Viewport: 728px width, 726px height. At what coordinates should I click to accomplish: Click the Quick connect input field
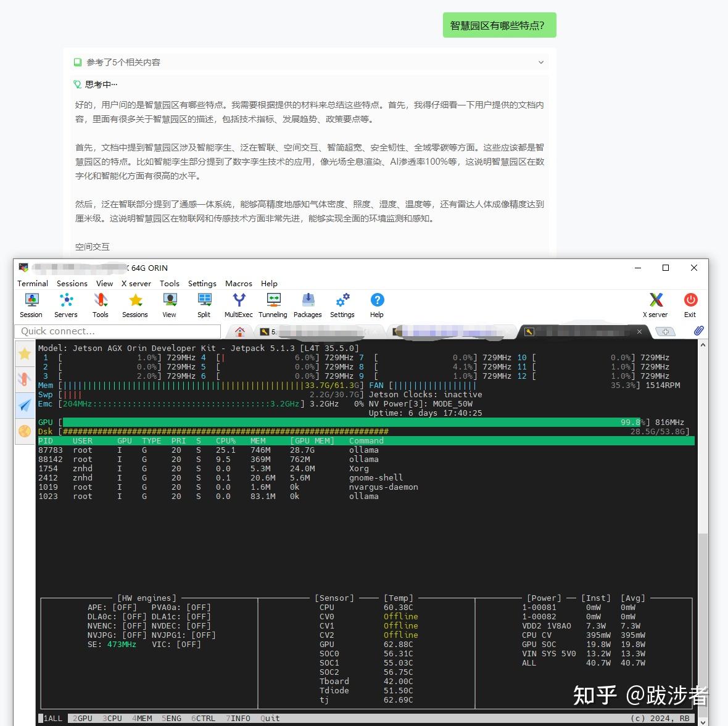point(117,331)
